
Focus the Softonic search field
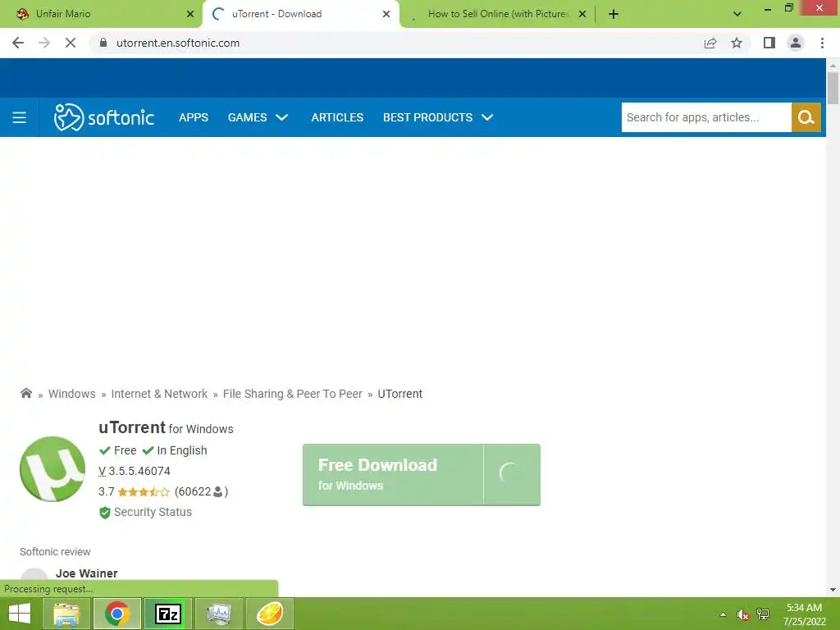pyautogui.click(x=706, y=117)
